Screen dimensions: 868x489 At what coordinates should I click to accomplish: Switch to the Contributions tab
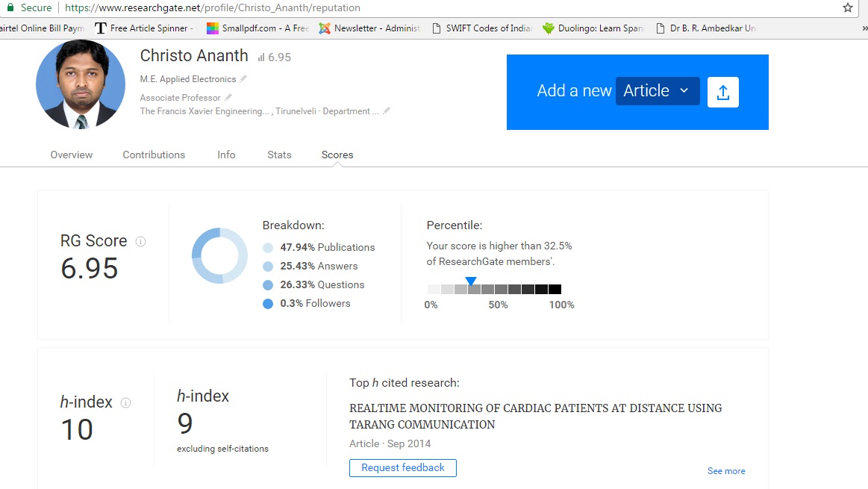click(x=154, y=155)
